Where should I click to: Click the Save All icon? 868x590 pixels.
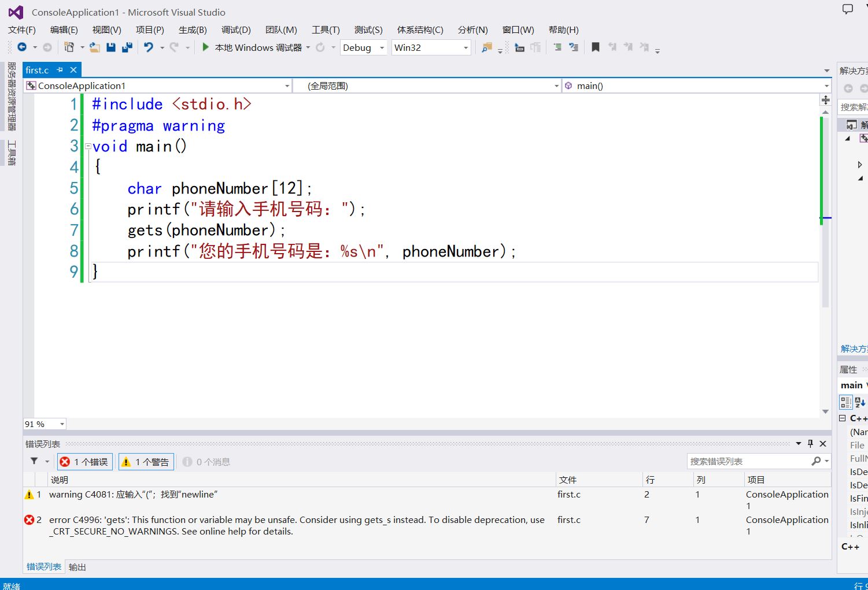coord(127,47)
